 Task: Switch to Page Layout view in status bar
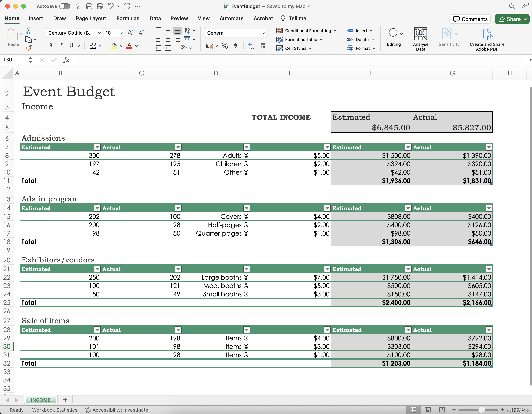coord(428,410)
